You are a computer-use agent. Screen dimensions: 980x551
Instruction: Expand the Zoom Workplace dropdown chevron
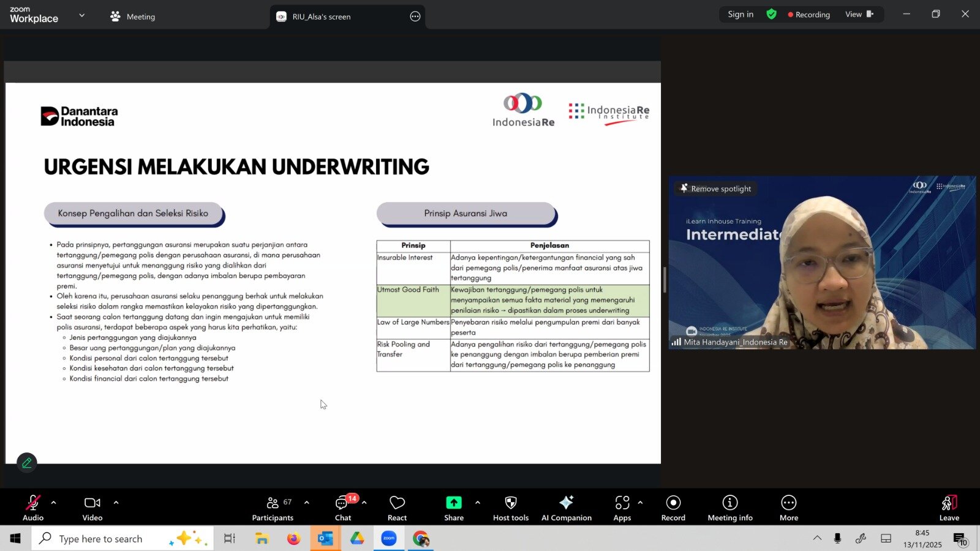[x=82, y=15]
